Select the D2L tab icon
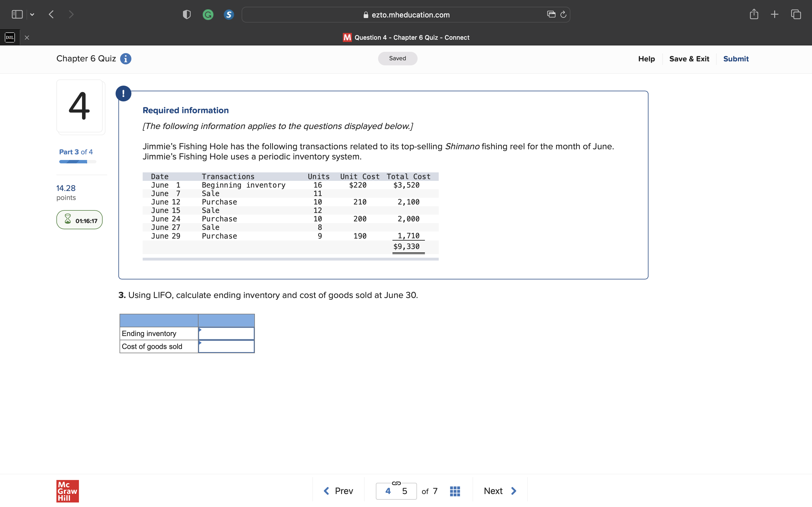 tap(10, 37)
